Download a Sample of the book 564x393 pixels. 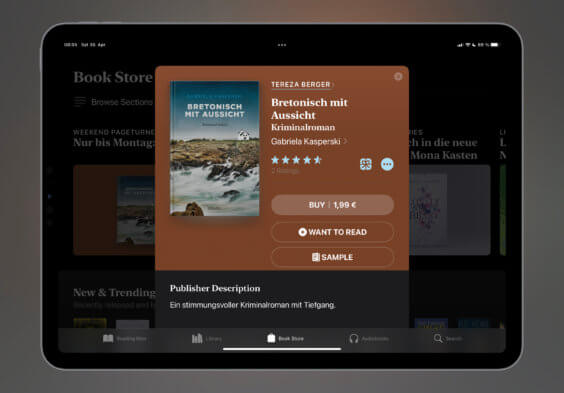(332, 257)
